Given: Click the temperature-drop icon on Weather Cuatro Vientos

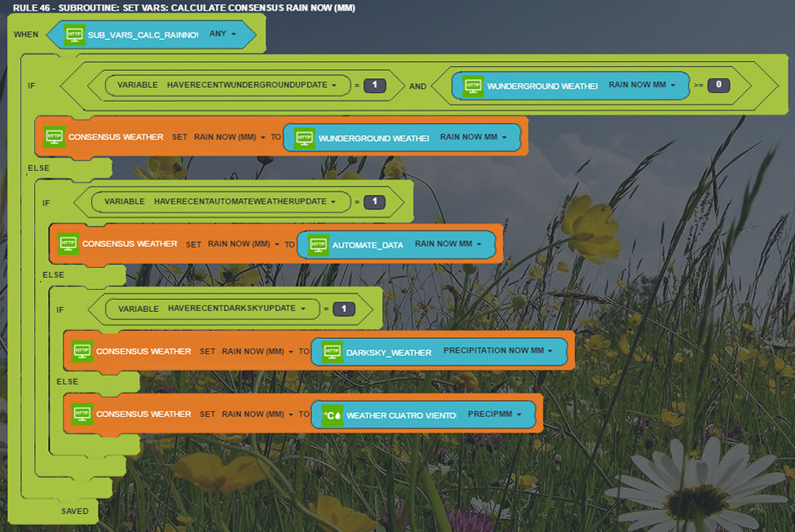Looking at the screenshot, I should tap(332, 415).
